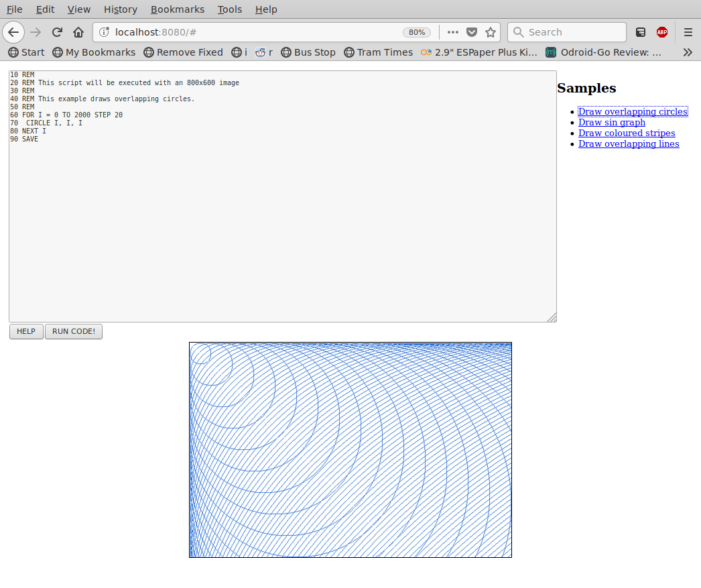Open the Bookmarks menu
701x588 pixels.
pyautogui.click(x=178, y=9)
